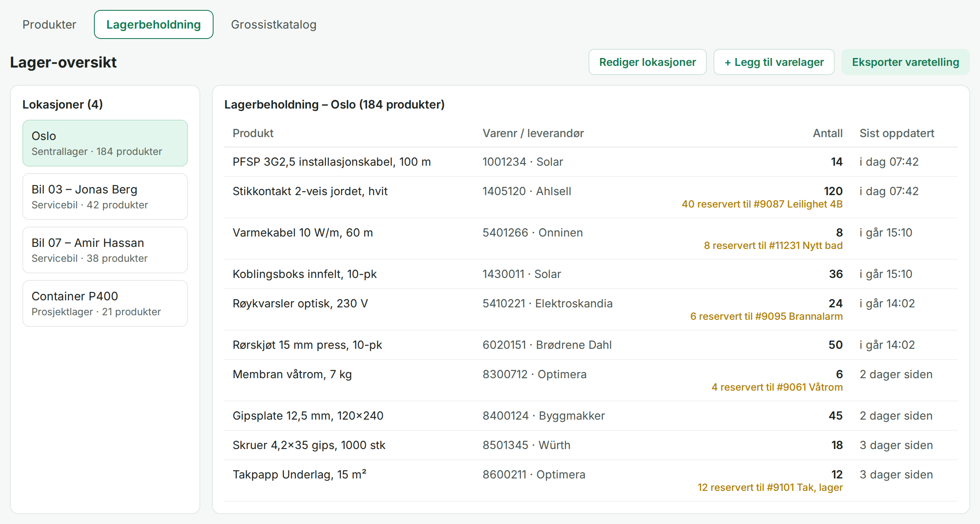The width and height of the screenshot is (980, 524).
Task: Click supplier cell 5410221 · Elektroskandia
Action: (548, 303)
